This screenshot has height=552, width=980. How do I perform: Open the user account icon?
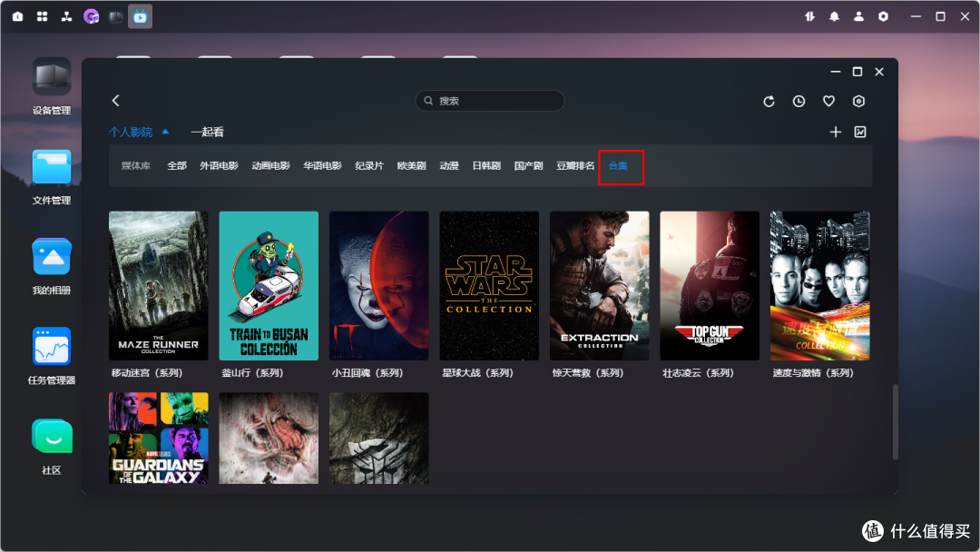point(858,17)
